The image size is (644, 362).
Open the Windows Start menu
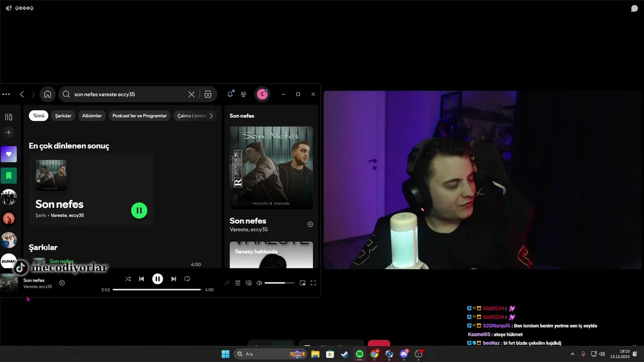click(225, 354)
